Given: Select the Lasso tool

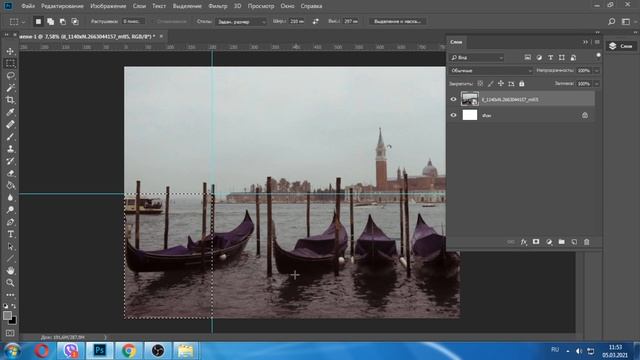Looking at the screenshot, I should [10, 76].
